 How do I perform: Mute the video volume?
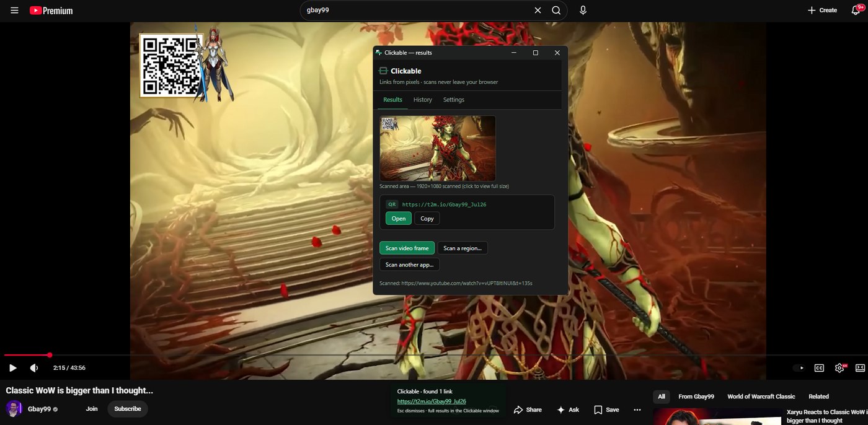(34, 367)
